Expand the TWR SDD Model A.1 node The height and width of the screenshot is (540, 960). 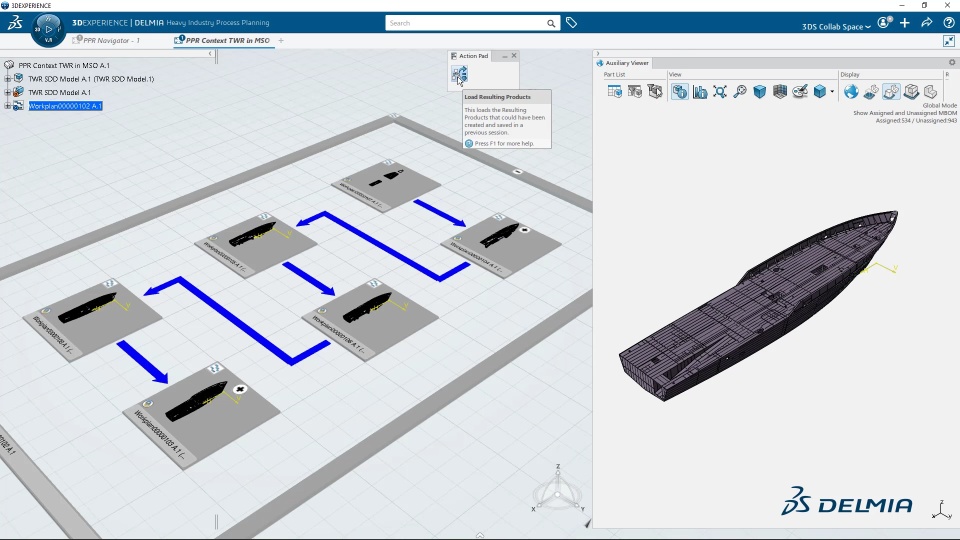pyautogui.click(x=7, y=92)
